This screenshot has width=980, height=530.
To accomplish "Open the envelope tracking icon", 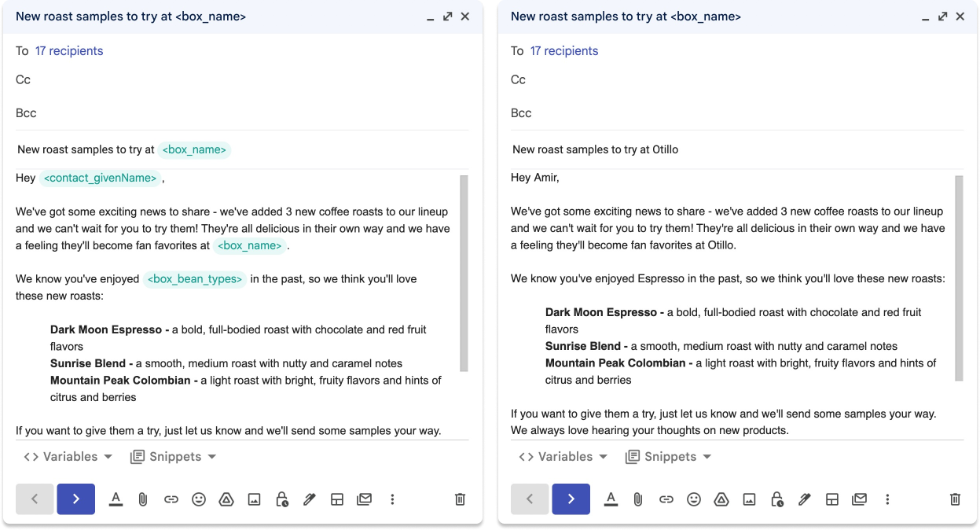I will (x=364, y=499).
